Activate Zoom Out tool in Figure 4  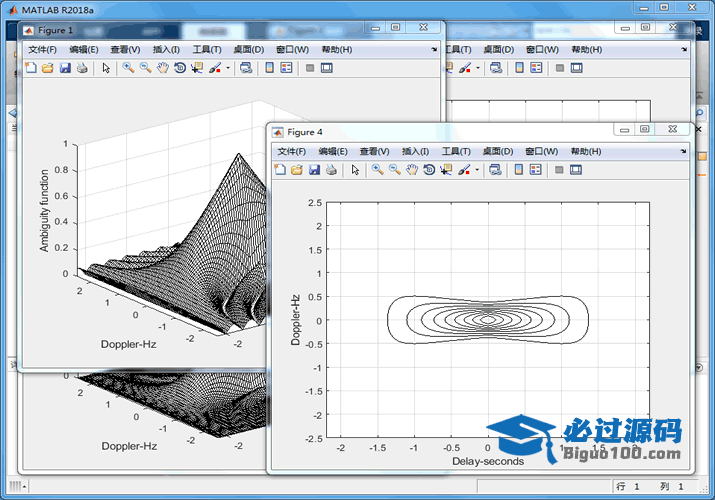[x=394, y=170]
